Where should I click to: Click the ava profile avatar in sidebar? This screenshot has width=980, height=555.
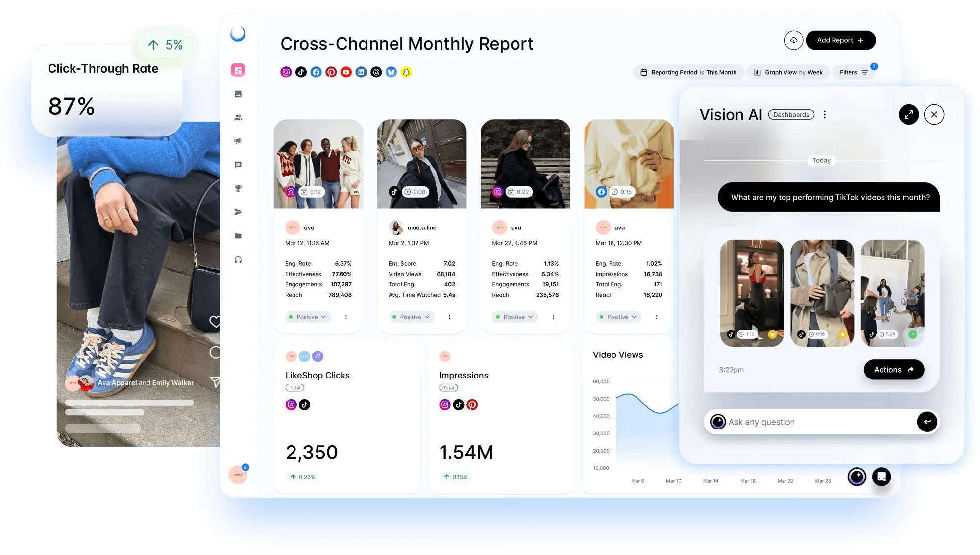[x=238, y=475]
